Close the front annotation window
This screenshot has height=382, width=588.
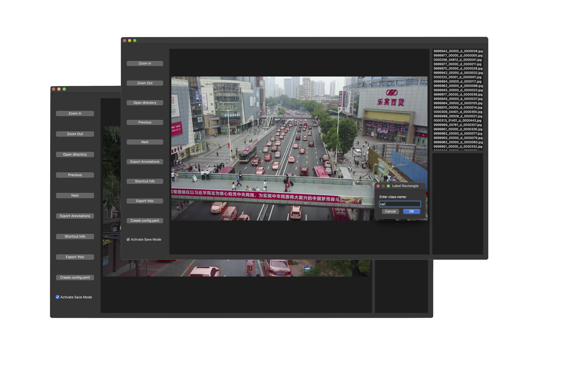click(x=124, y=40)
